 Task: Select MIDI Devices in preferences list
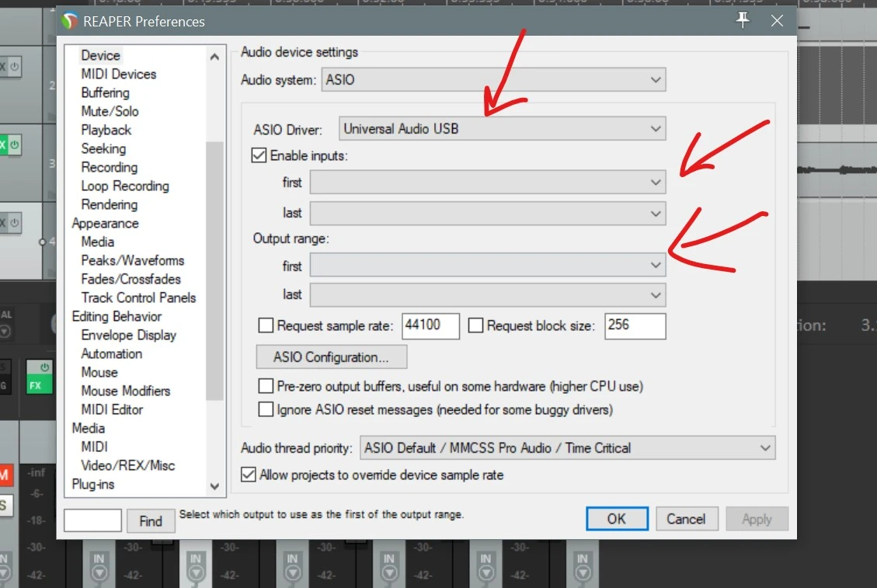[x=119, y=74]
